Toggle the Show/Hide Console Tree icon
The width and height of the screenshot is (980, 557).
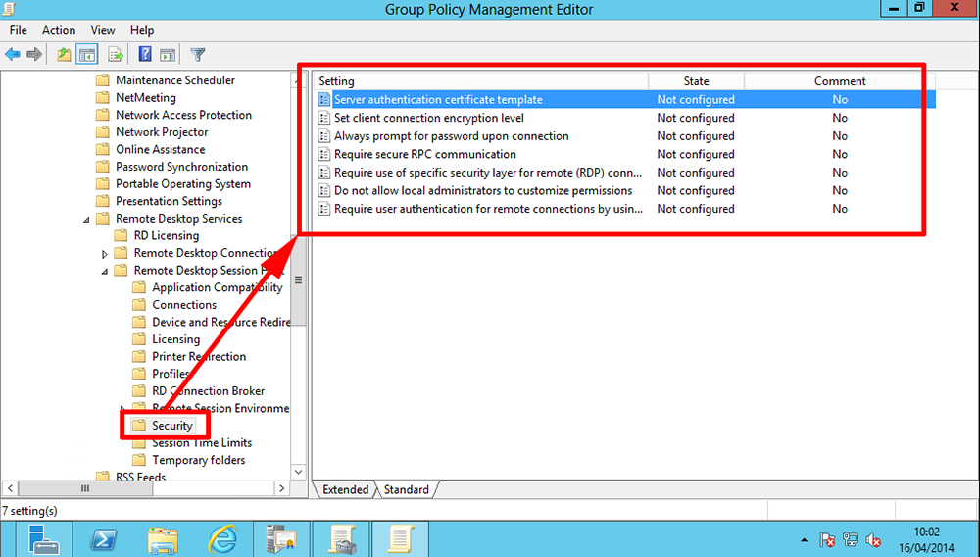[87, 55]
